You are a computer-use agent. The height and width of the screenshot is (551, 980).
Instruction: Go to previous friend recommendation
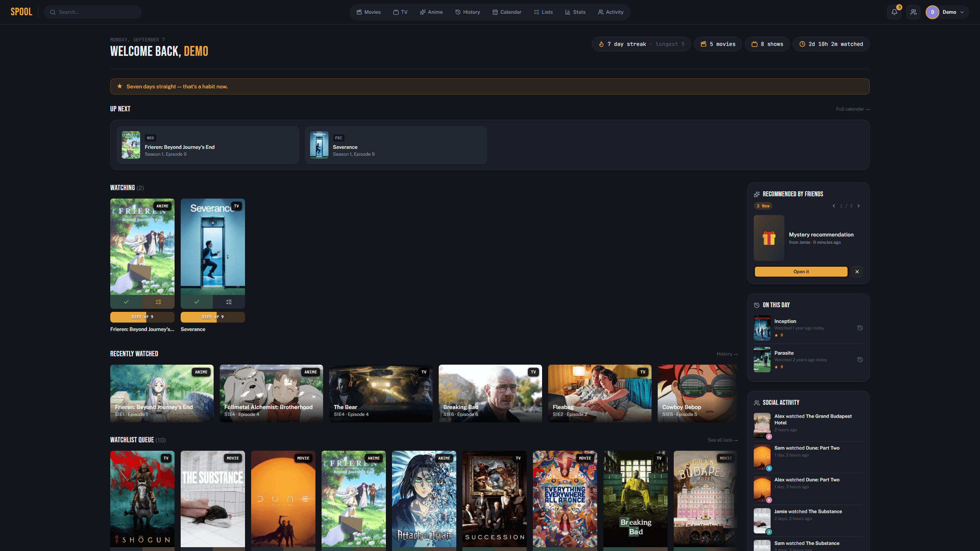click(x=834, y=206)
